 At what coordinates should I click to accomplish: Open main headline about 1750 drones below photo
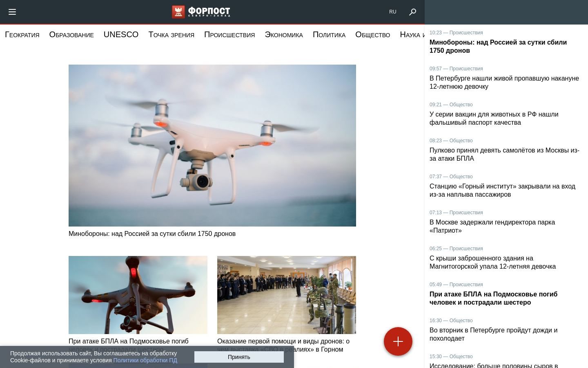pos(152,234)
